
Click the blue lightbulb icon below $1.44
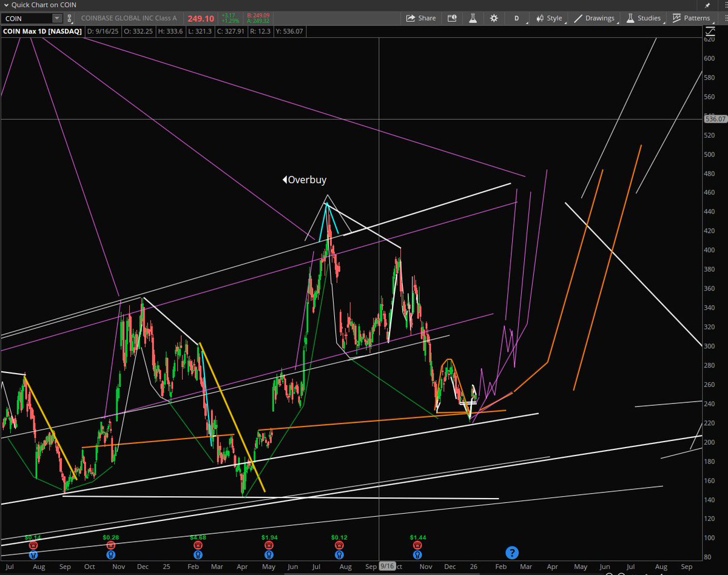tap(417, 554)
